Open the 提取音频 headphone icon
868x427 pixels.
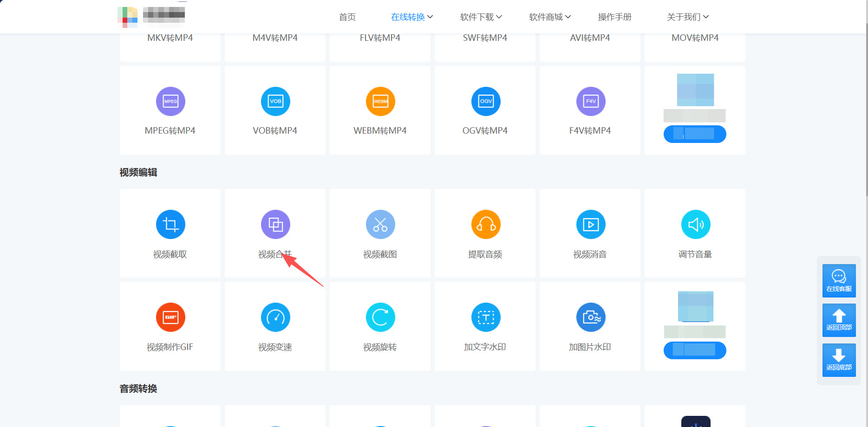[486, 225]
